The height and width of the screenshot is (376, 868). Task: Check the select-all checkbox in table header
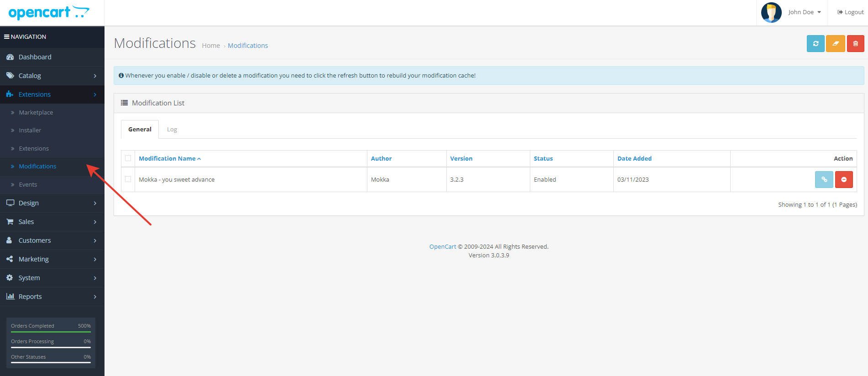click(128, 158)
